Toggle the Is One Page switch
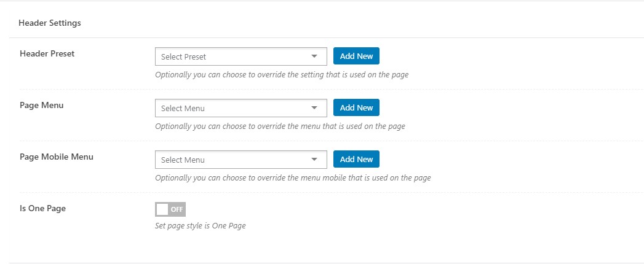The width and height of the screenshot is (644, 264). click(170, 209)
